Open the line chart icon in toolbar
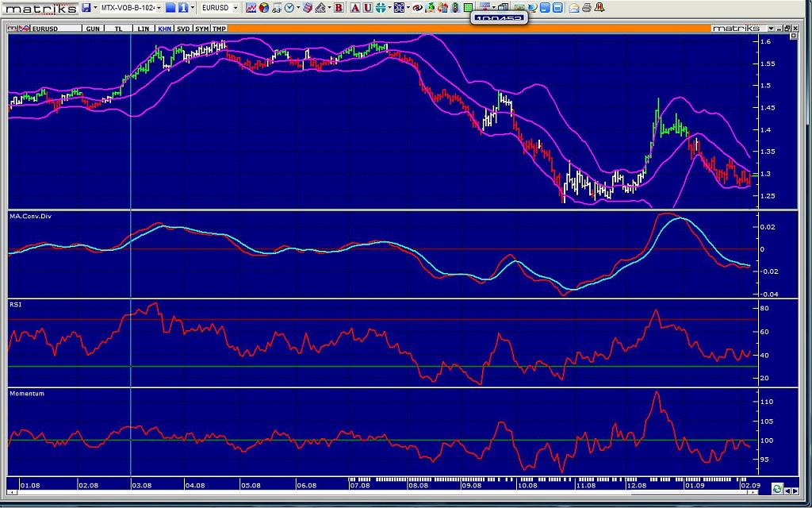The width and height of the screenshot is (812, 508). (251, 8)
